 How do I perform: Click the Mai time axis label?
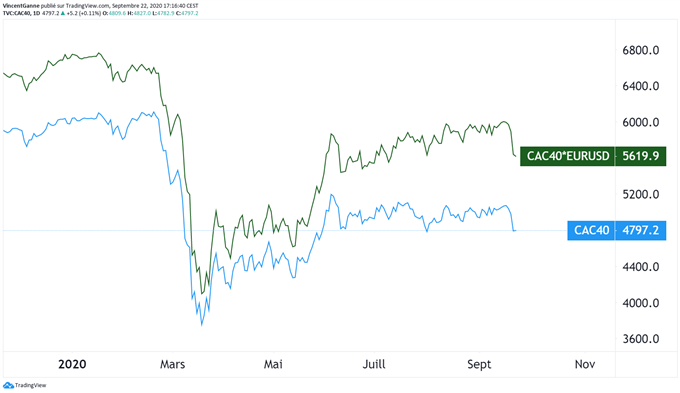(x=273, y=364)
